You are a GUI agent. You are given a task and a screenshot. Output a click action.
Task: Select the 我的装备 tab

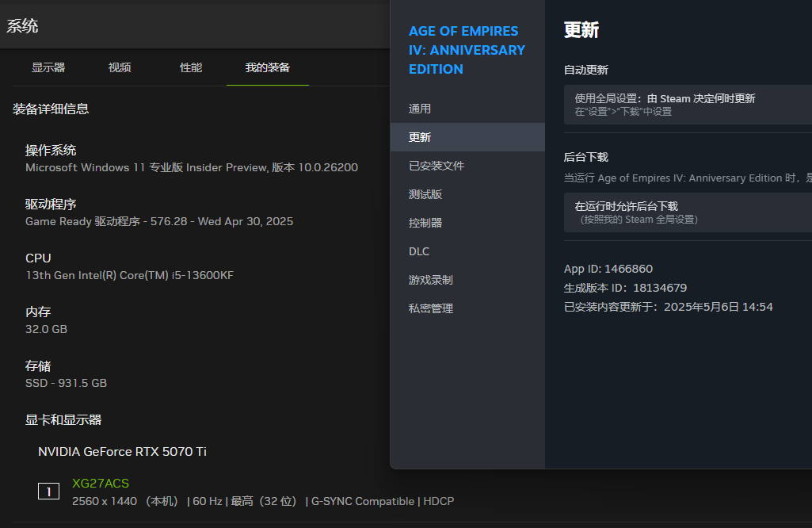coord(268,67)
